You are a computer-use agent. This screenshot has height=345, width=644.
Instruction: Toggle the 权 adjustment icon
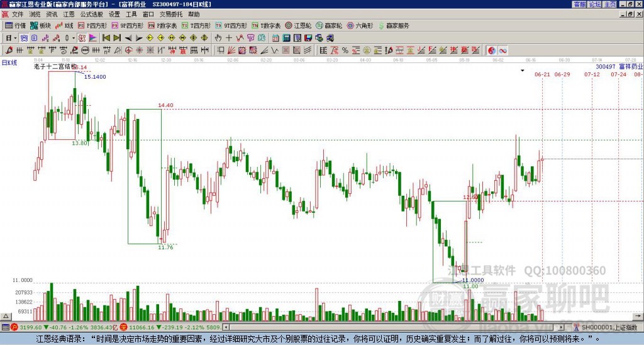(82, 38)
